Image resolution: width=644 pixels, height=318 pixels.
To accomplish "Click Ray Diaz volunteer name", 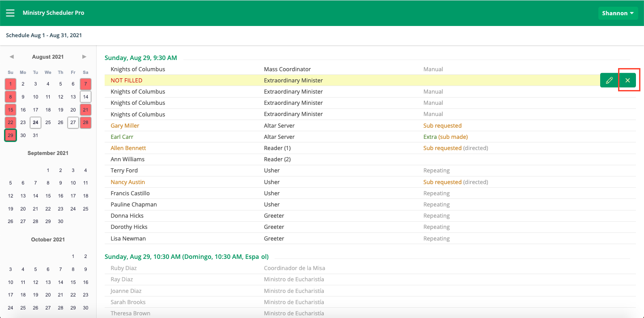I will coord(122,279).
